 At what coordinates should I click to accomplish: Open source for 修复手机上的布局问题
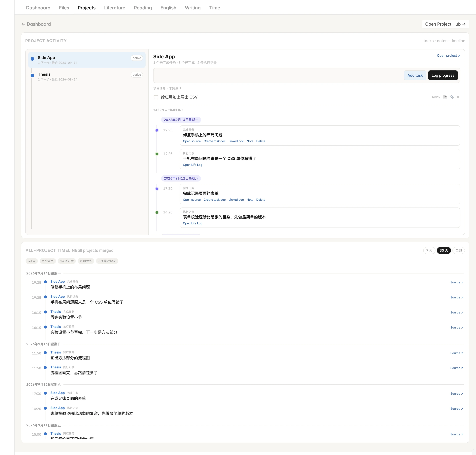click(192, 141)
